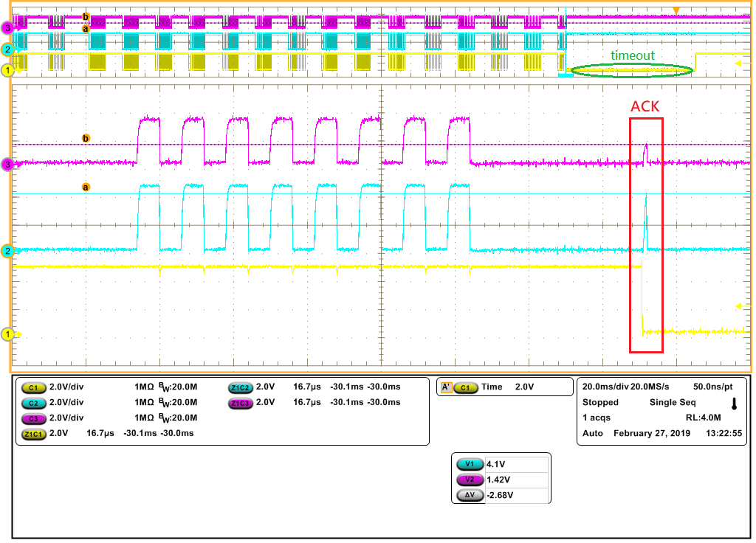Select the V1 cursor readout badge
The height and width of the screenshot is (543, 756).
click(470, 465)
